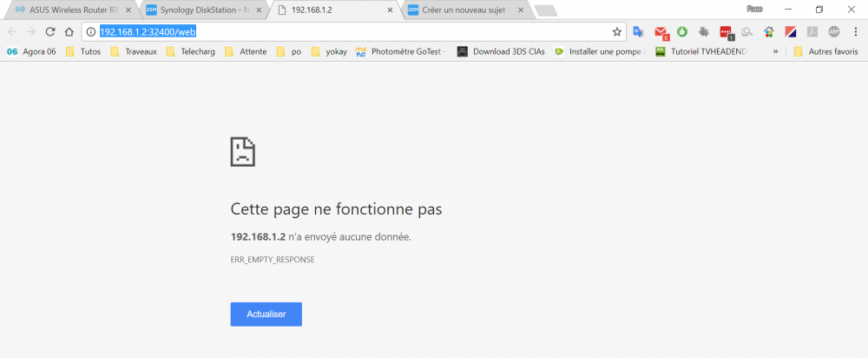868x358 pixels.
Task: Open the Google Translate extension
Action: coord(639,31)
